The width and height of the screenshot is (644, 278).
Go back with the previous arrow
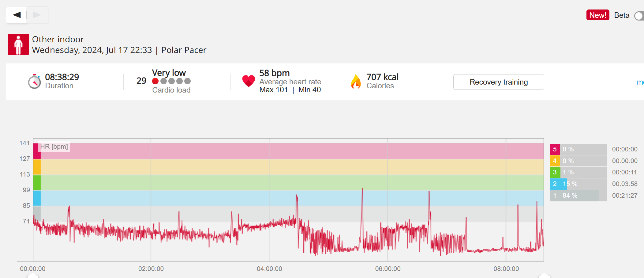click(x=17, y=15)
